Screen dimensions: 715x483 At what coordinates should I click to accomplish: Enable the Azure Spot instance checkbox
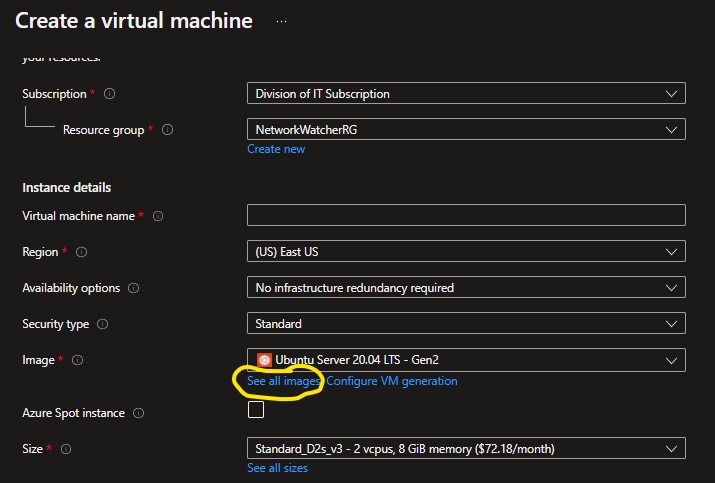(256, 410)
